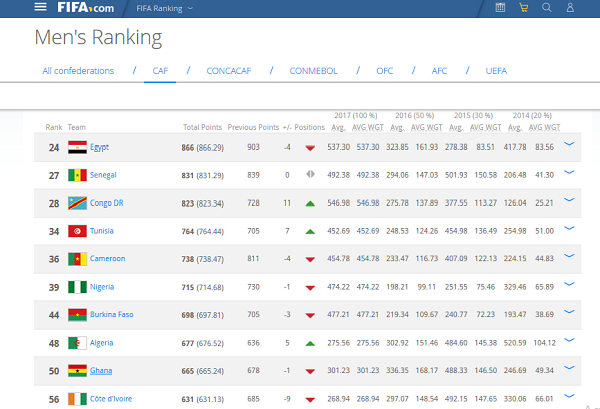Viewport: 600px width, 409px height.
Task: Open the shopping cart icon
Action: [x=523, y=7]
